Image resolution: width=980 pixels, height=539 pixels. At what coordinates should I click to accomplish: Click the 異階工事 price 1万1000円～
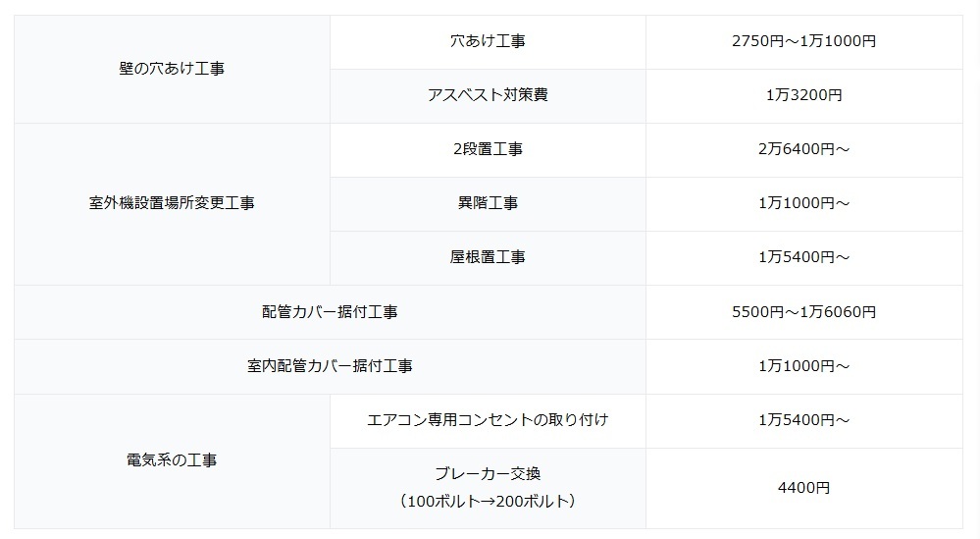(804, 204)
